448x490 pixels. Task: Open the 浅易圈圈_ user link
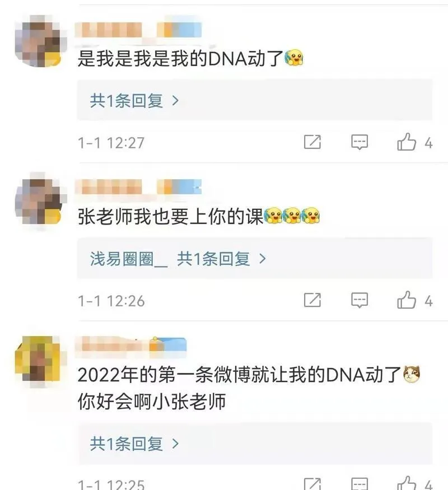(x=129, y=259)
